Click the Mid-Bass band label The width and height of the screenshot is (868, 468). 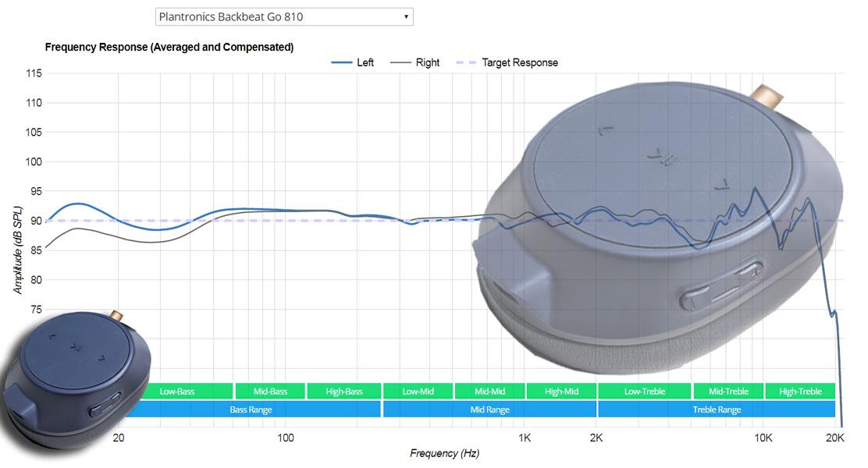[x=270, y=391]
